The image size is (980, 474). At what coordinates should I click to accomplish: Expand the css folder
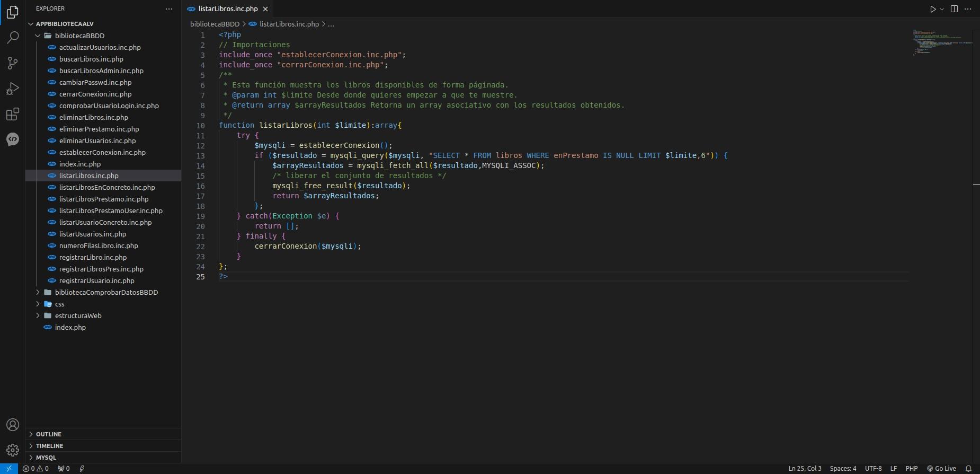[x=103, y=304]
